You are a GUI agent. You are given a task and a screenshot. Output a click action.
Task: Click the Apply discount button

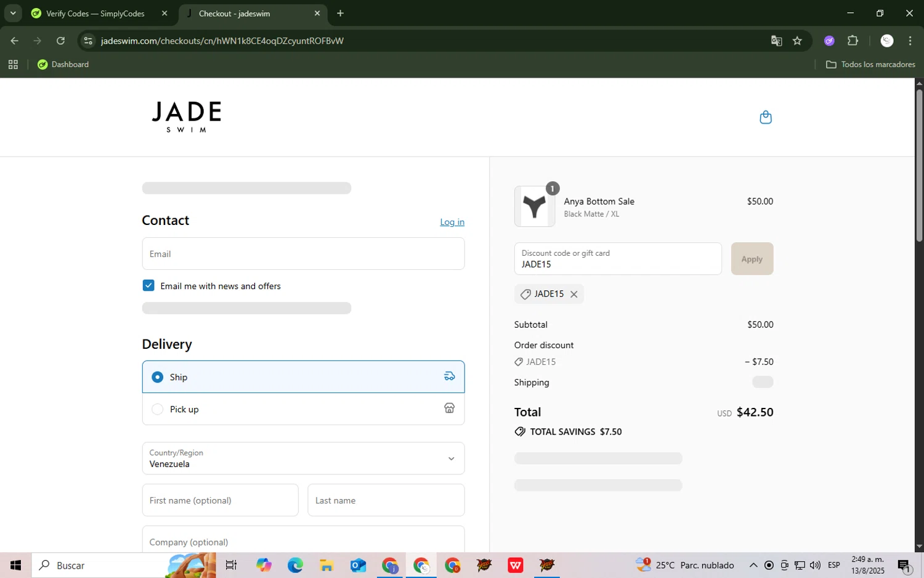pos(752,259)
